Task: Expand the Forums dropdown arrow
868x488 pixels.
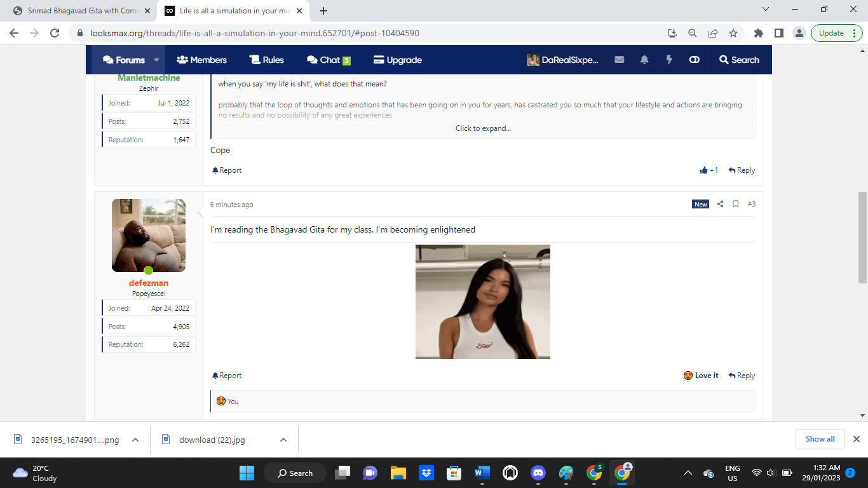Action: click(156, 60)
